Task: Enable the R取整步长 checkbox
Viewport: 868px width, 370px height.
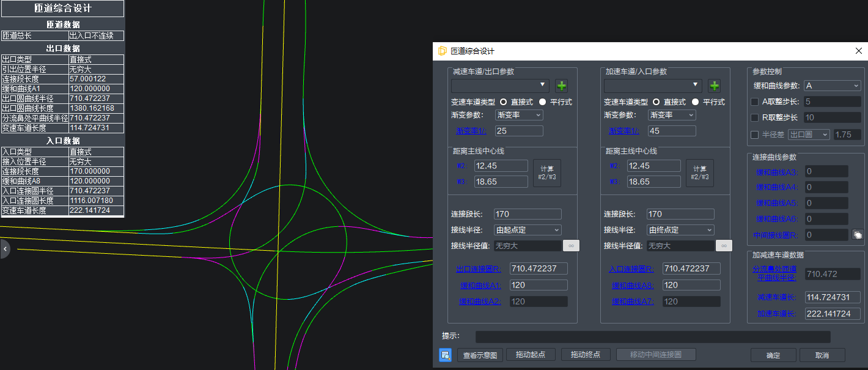Action: (755, 117)
